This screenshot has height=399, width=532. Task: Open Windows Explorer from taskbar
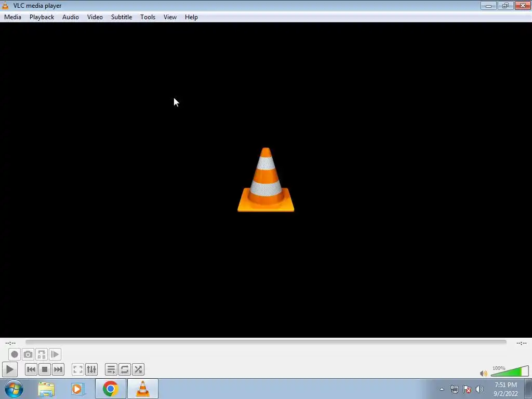coord(46,389)
